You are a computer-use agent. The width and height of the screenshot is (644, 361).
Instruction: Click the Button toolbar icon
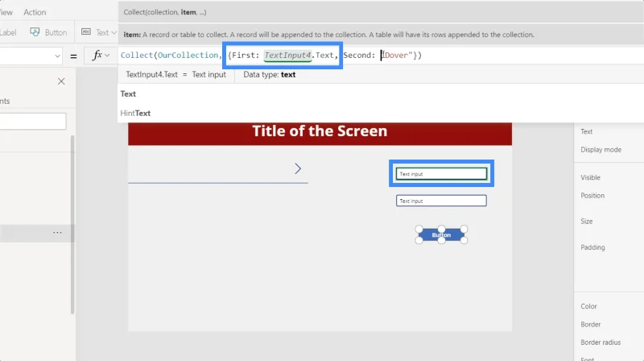(35, 32)
